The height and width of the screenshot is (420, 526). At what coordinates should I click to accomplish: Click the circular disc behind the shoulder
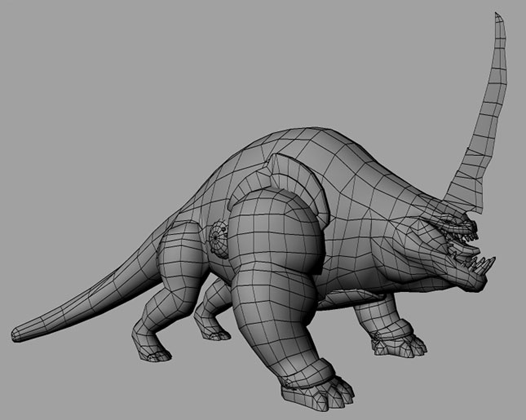(x=219, y=239)
